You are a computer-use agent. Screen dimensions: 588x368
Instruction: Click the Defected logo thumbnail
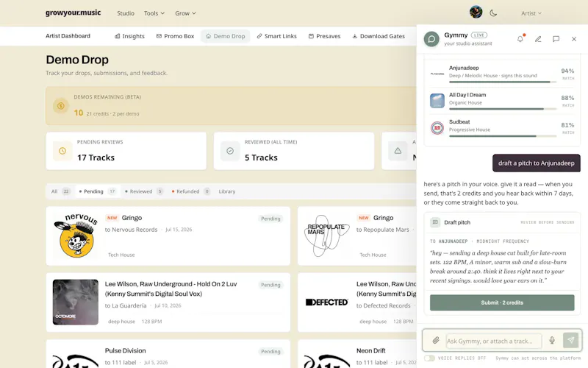(326, 302)
